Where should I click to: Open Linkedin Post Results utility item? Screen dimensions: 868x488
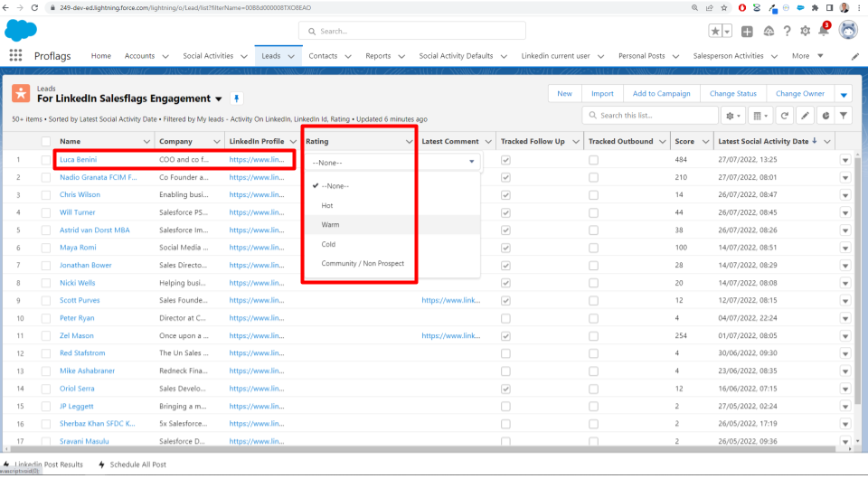[x=43, y=465]
